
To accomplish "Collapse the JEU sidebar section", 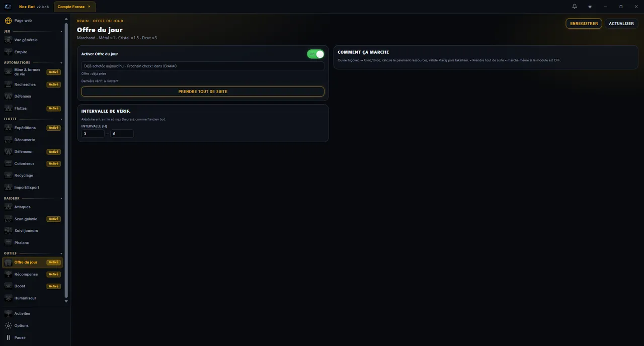I will (x=61, y=31).
